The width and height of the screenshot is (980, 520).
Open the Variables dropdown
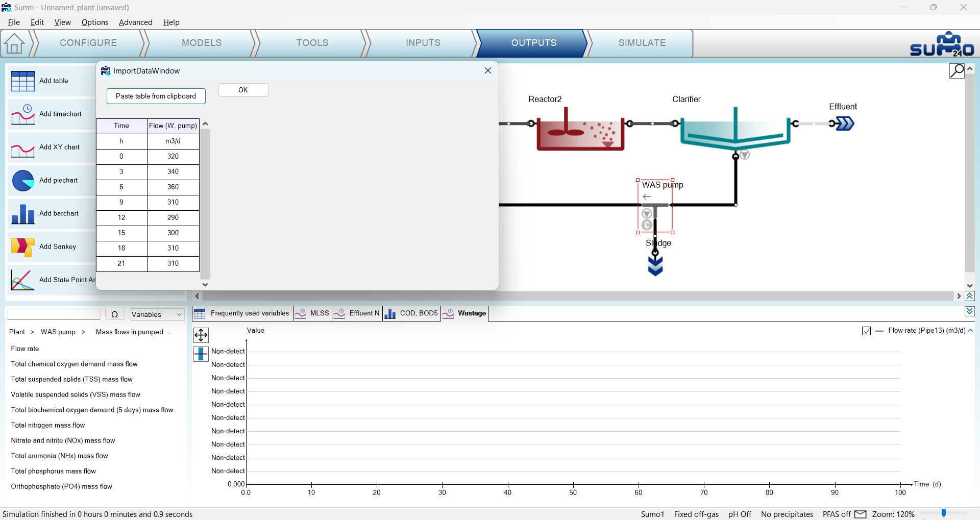click(157, 314)
